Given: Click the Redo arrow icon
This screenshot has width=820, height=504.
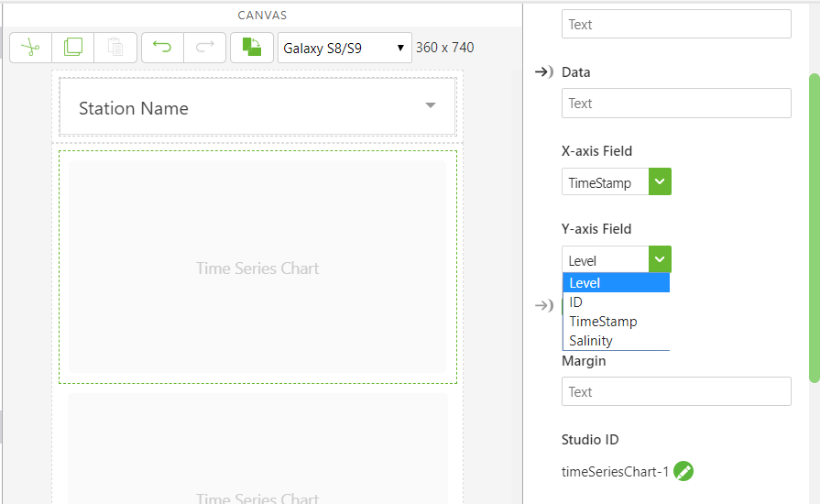Looking at the screenshot, I should (x=204, y=48).
